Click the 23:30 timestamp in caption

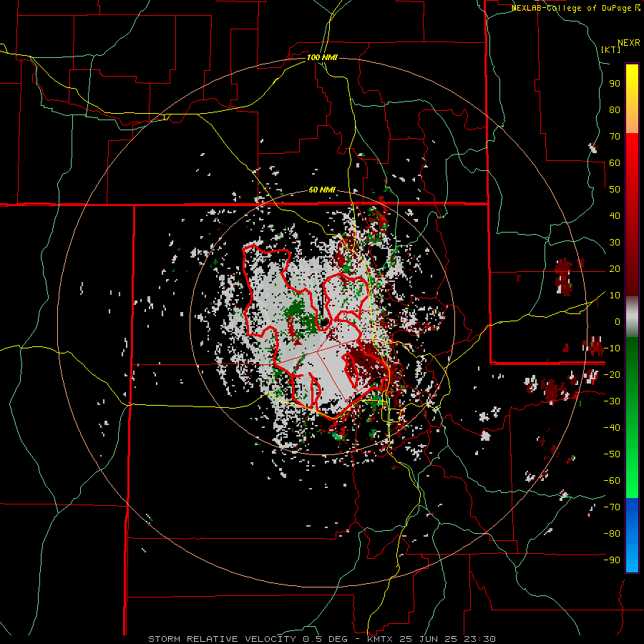pos(479,639)
